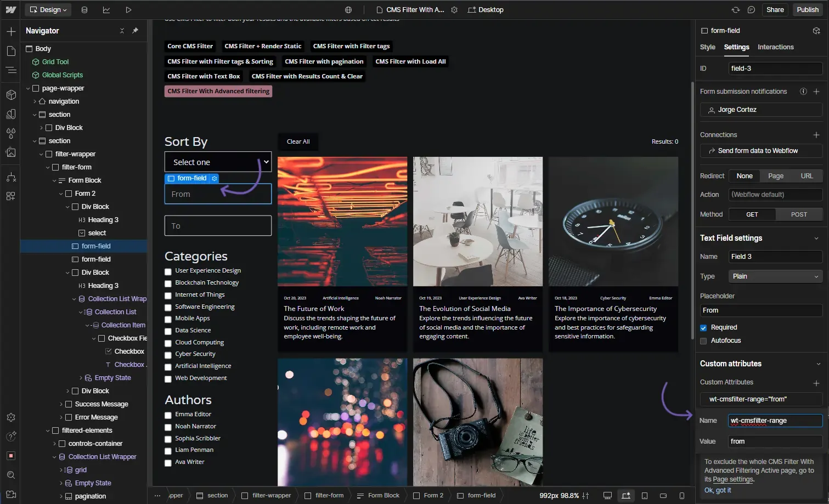The width and height of the screenshot is (829, 504).
Task: Collapse the Form Block tree node
Action: pos(54,180)
